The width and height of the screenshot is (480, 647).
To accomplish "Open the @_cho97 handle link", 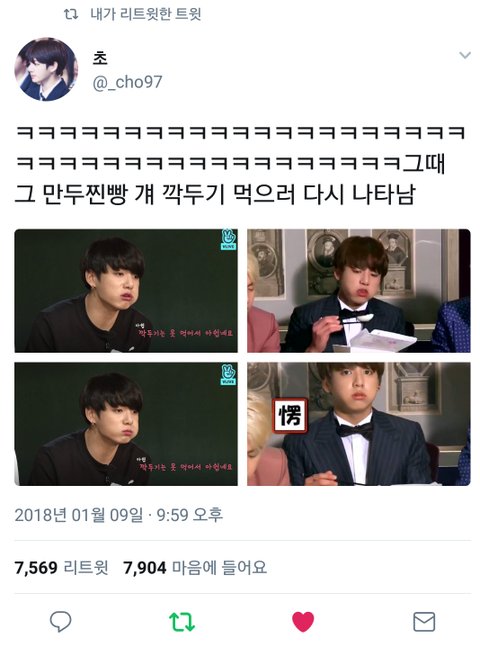I will (x=127, y=82).
